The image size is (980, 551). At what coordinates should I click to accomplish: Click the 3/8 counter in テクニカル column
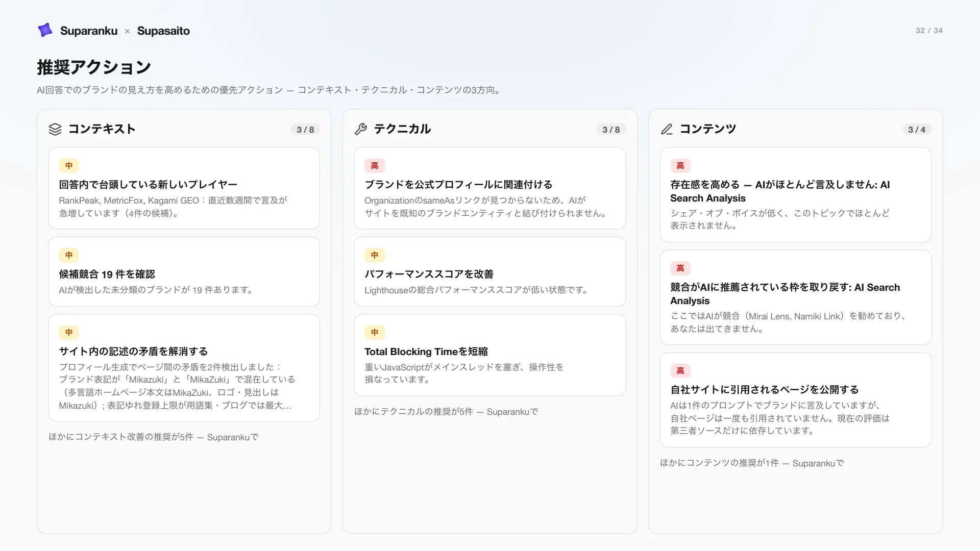click(611, 130)
